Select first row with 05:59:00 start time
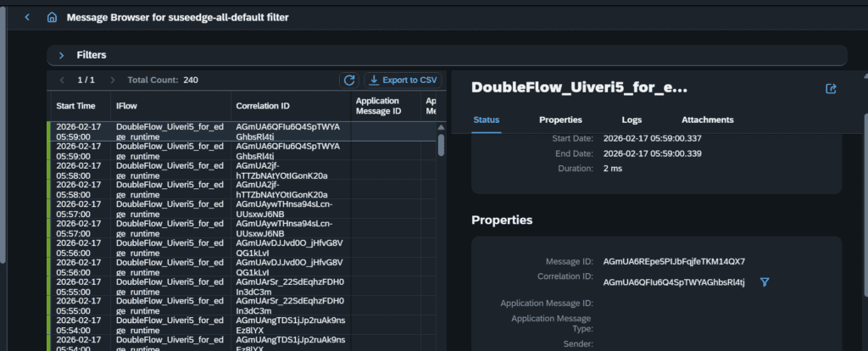Viewport: 868px width, 351px height. (242, 131)
